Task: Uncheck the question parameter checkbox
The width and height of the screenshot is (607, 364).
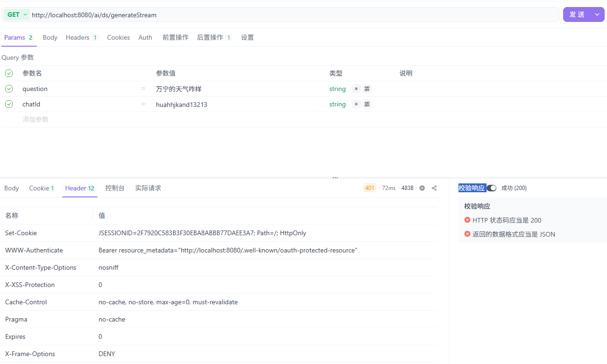Action: click(9, 89)
